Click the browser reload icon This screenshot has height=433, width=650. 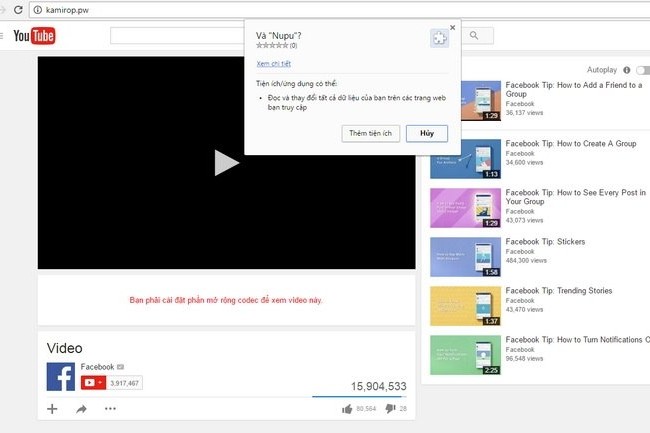pos(18,10)
